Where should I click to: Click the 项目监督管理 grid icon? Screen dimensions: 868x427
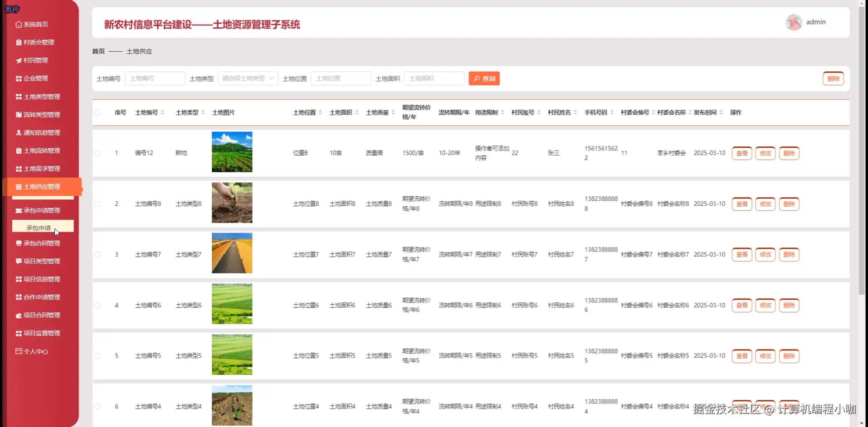pos(19,333)
